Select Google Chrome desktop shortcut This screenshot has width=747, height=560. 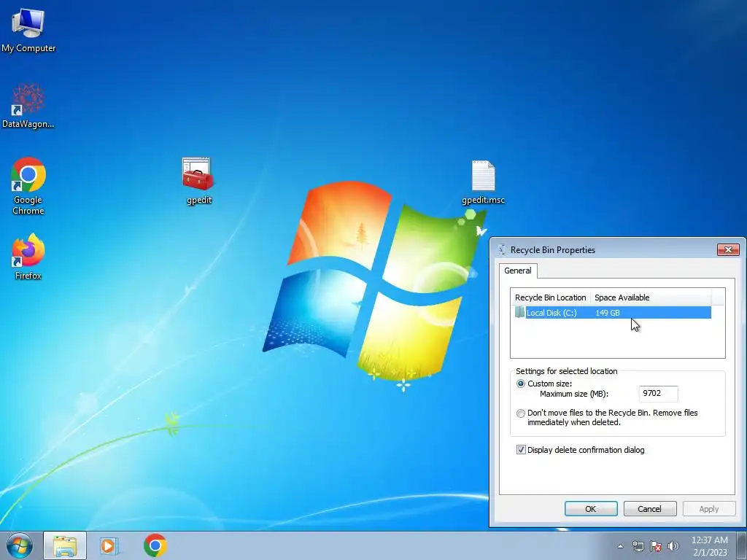point(28,186)
